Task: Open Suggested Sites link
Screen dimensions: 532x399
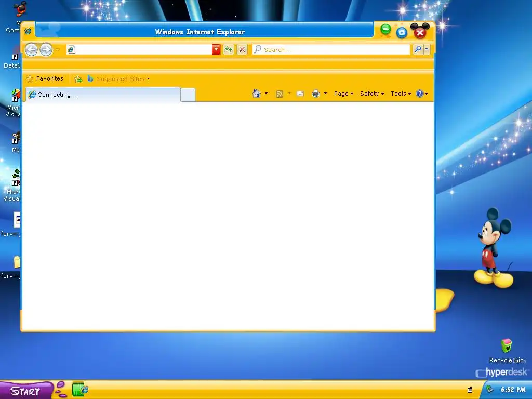Action: click(118, 79)
